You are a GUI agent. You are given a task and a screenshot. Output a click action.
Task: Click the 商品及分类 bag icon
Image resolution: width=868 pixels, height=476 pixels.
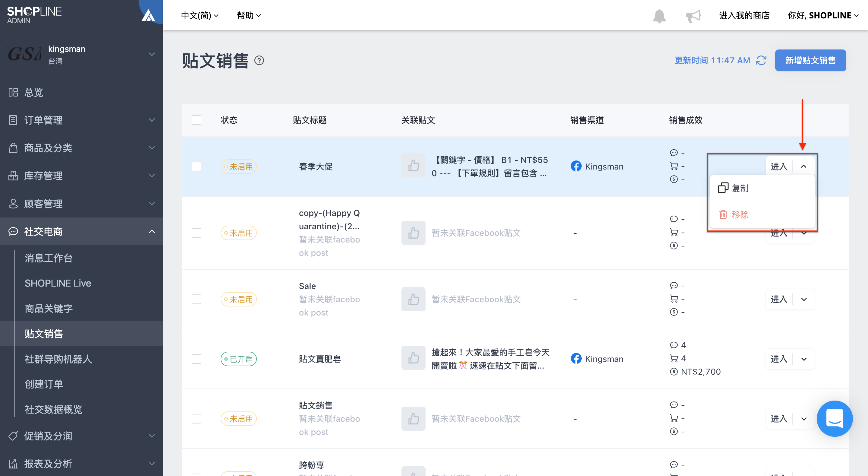(13, 148)
